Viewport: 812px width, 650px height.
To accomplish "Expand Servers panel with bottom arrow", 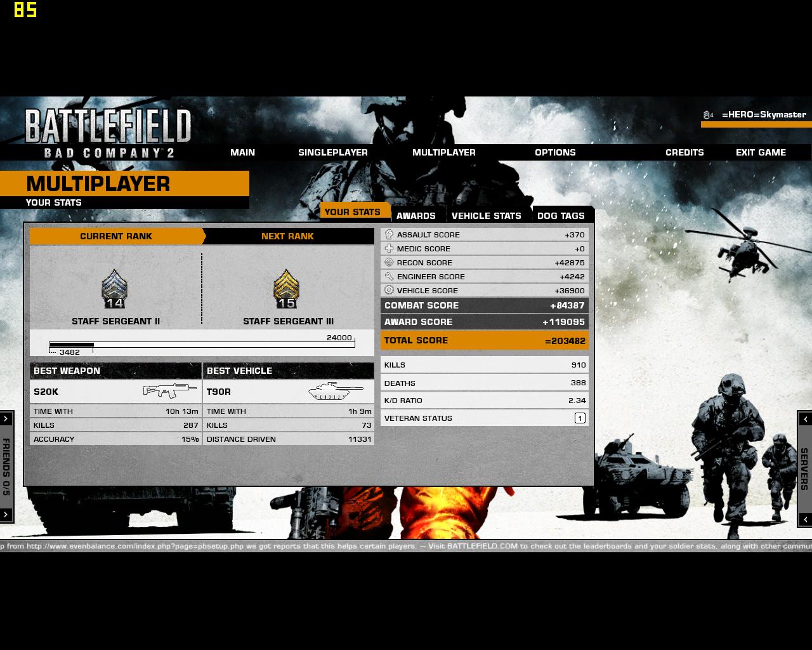I will 805,519.
